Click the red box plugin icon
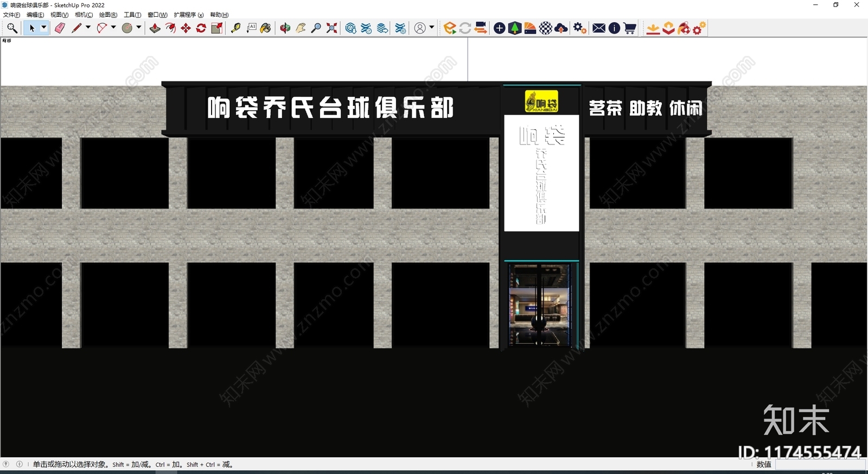Viewport: 868px width, 474px height. click(x=668, y=28)
